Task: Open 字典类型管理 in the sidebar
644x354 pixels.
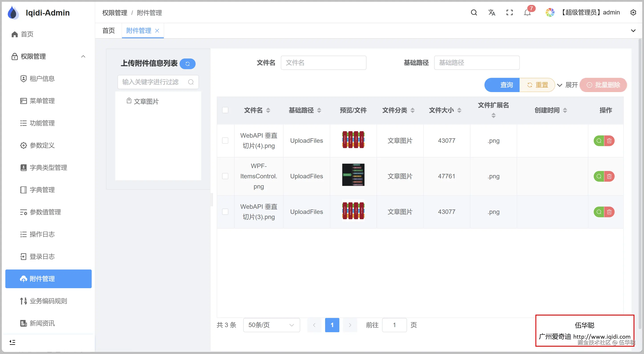Action: pyautogui.click(x=48, y=168)
